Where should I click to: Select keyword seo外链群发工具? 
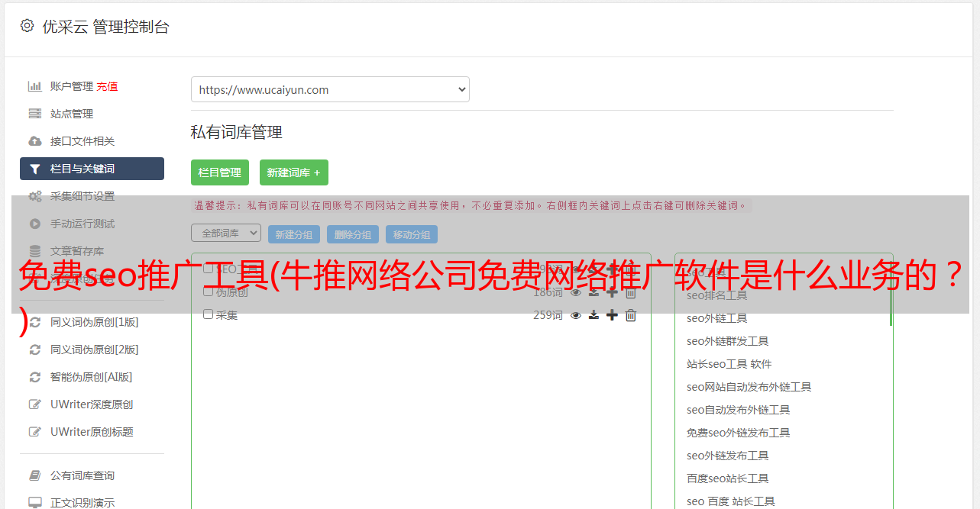(728, 341)
